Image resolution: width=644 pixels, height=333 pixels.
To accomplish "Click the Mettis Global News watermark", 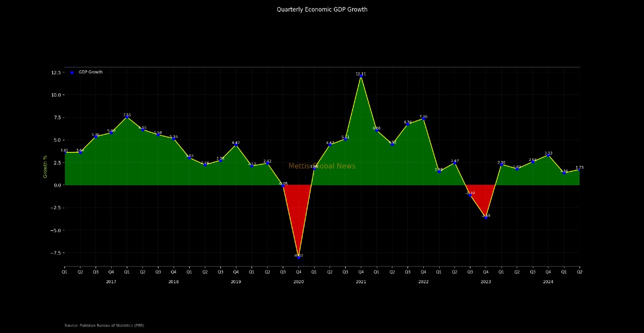I will [322, 166].
